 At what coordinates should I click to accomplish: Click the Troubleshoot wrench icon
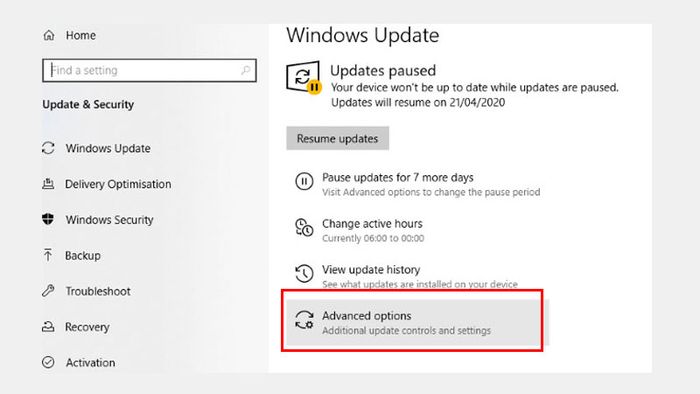(48, 291)
